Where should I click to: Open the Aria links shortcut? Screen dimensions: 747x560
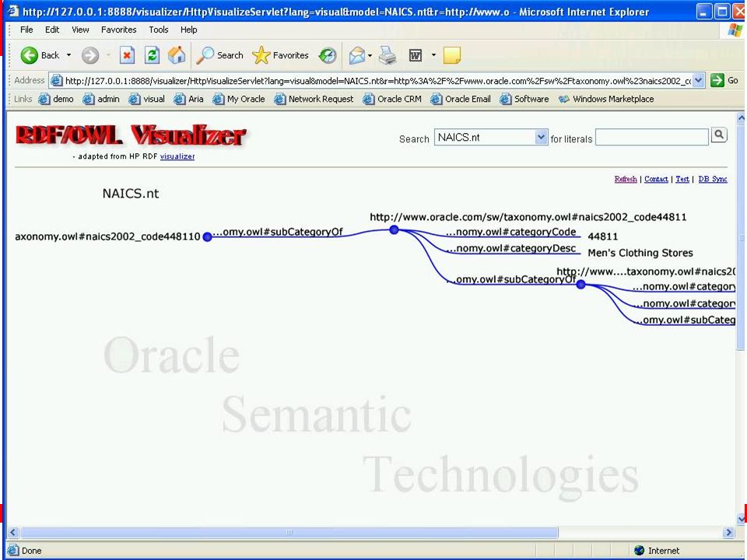pyautogui.click(x=188, y=99)
